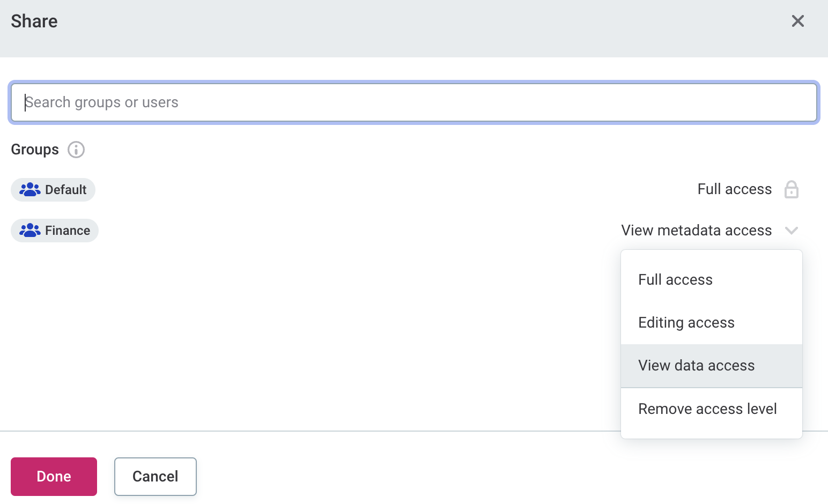Click the Default group name label

pyautogui.click(x=65, y=190)
